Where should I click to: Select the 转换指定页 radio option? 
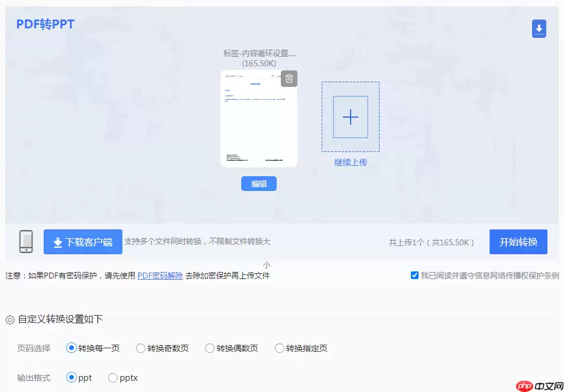[279, 348]
